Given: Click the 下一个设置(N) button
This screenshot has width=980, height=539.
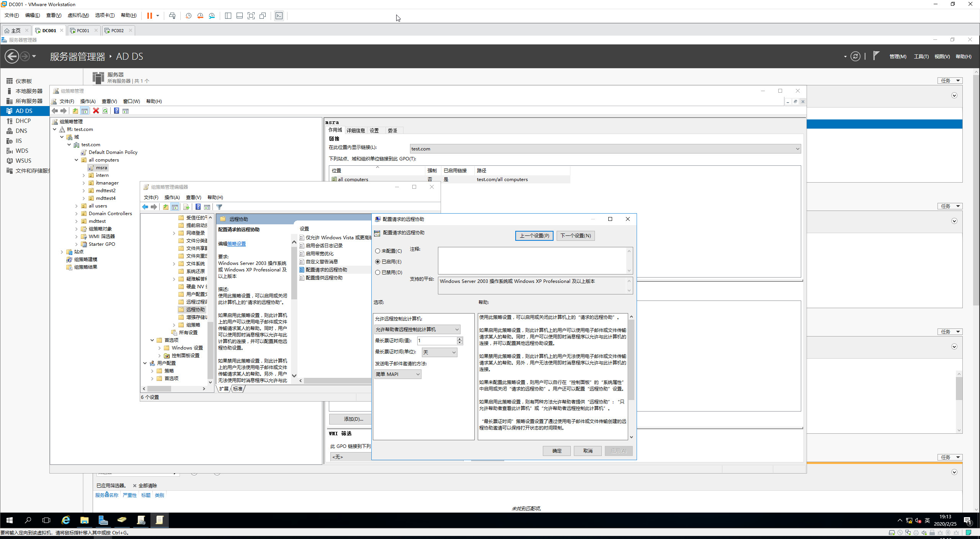Looking at the screenshot, I should (x=575, y=235).
